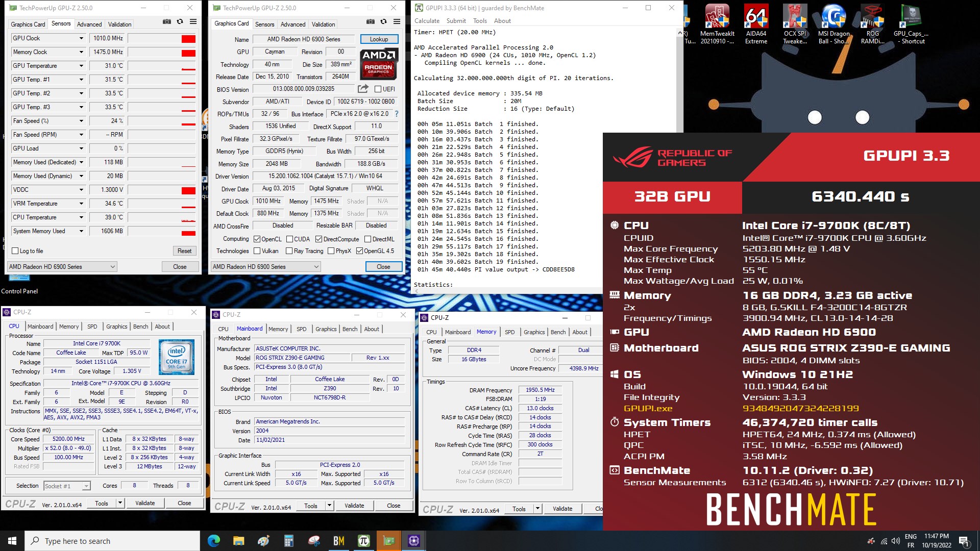Toggle DirectCompute checkbox
The height and width of the screenshot is (551, 980).
[x=318, y=239]
